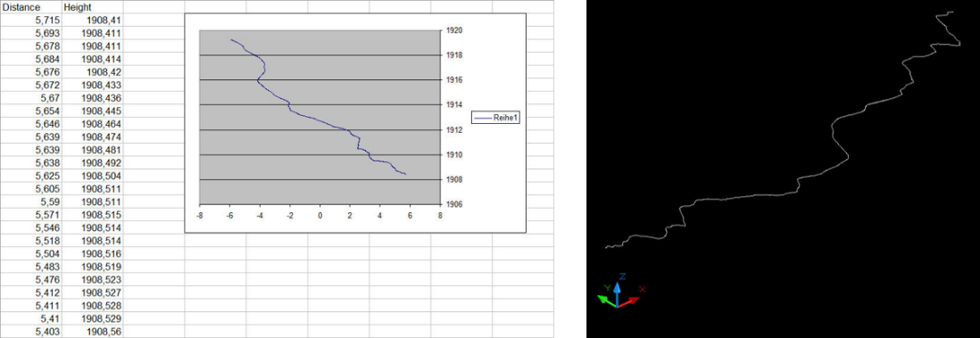Screen dimensions: 980x338
Task: Select the cell containing 5,672
Action: coord(31,85)
